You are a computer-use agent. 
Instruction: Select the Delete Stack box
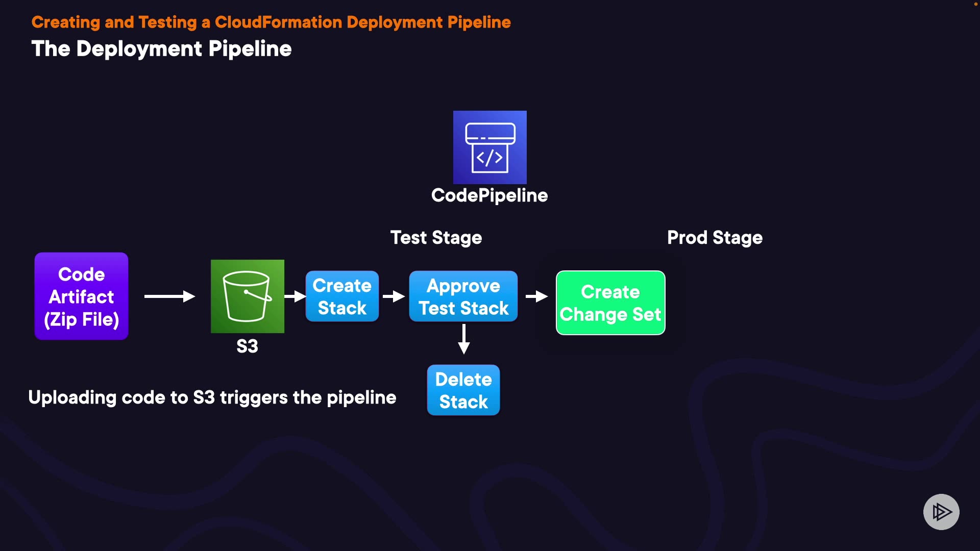(463, 390)
